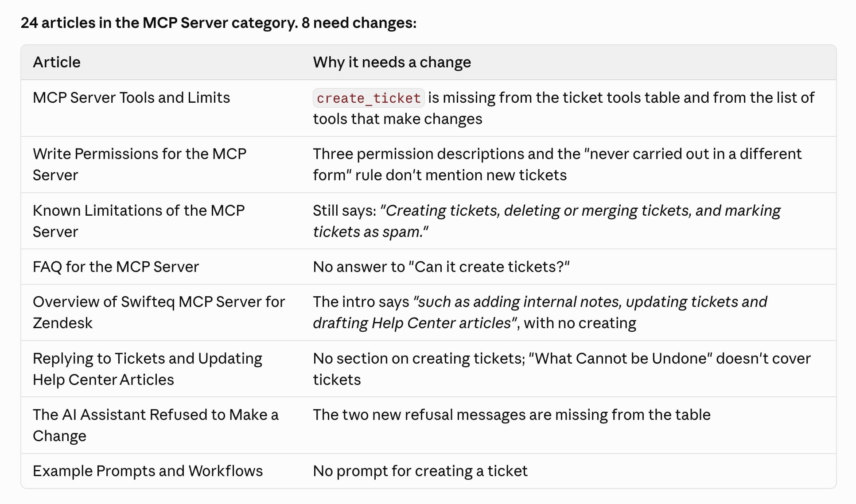Click the 'Example Prompts and Workflows' cell
The width and height of the screenshot is (856, 504).
[148, 471]
